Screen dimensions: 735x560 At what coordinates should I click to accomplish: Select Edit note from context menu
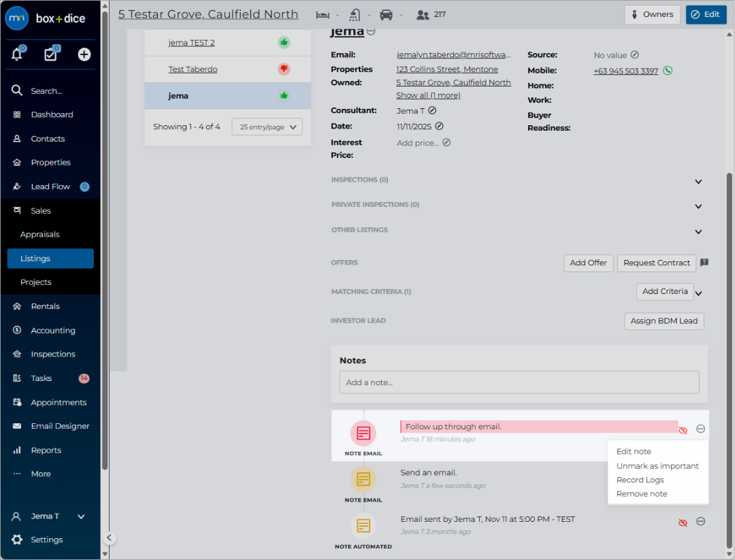(634, 451)
